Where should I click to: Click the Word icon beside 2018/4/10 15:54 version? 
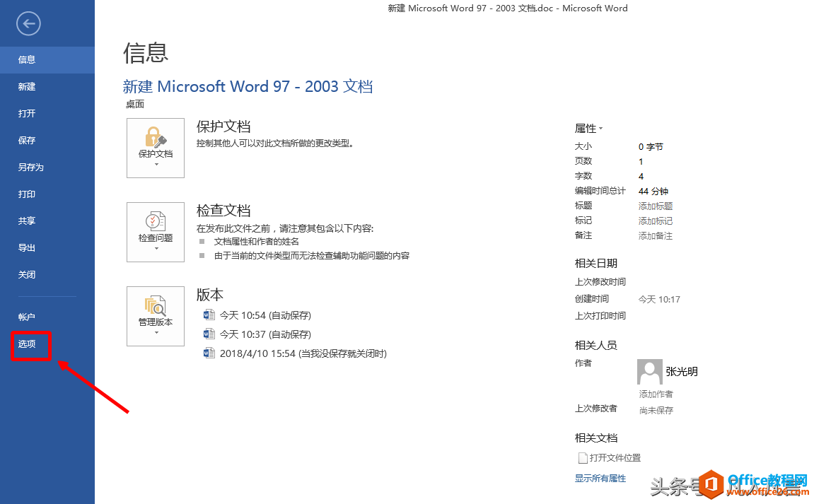tap(209, 353)
